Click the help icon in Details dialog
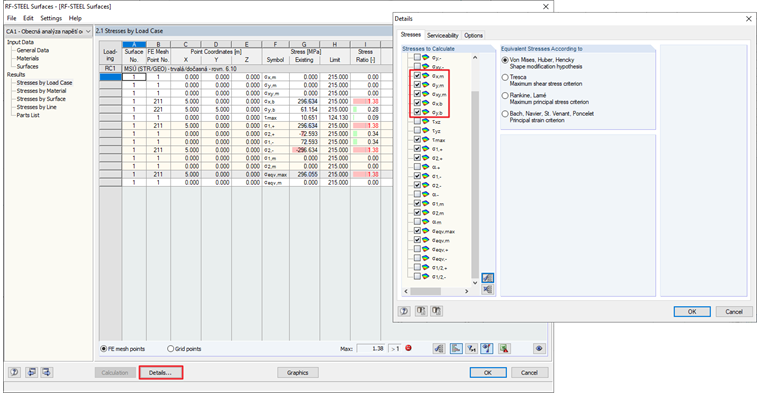Viewport: 760px width, 393px height. [404, 311]
